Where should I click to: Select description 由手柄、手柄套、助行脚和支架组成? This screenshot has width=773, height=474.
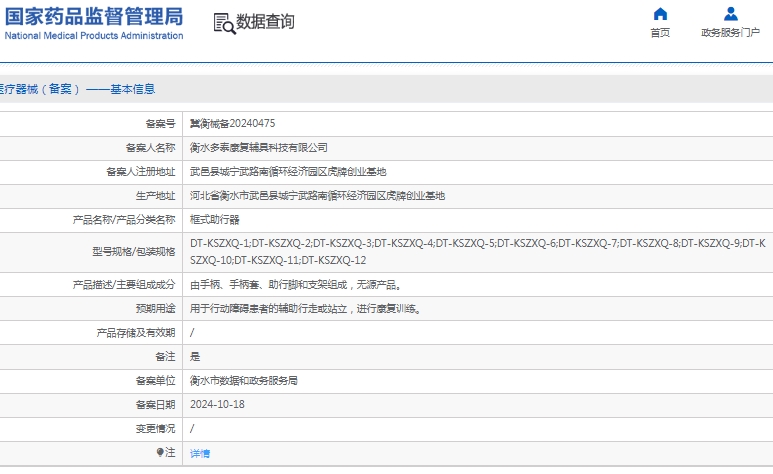(x=297, y=285)
